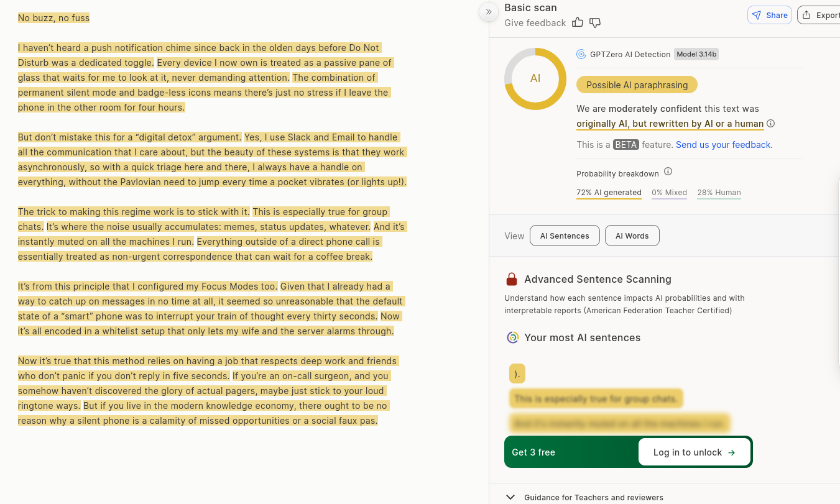
Task: Click the Share button
Action: pyautogui.click(x=770, y=15)
